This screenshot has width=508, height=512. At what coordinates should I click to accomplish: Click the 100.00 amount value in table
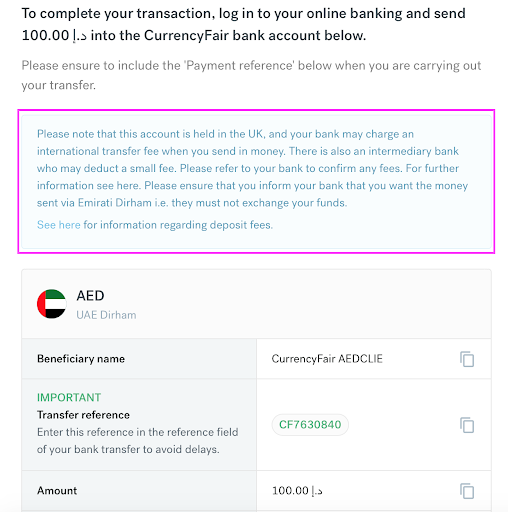(297, 491)
